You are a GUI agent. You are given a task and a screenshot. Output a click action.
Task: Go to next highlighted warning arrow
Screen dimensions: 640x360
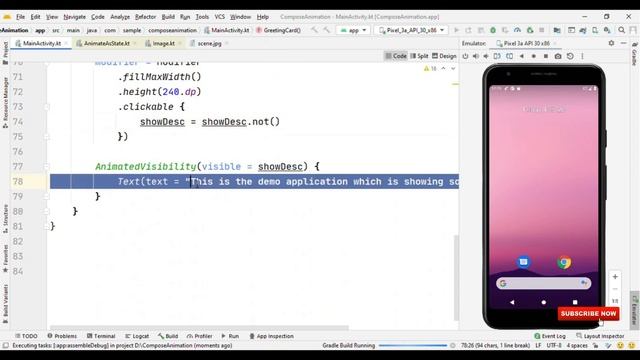point(453,69)
